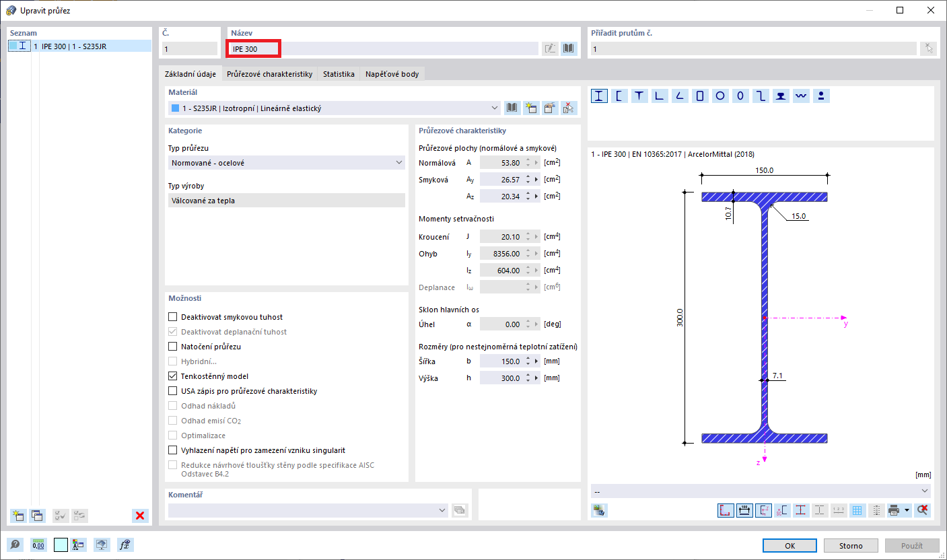
Task: Open the material library book icon
Action: 512,108
